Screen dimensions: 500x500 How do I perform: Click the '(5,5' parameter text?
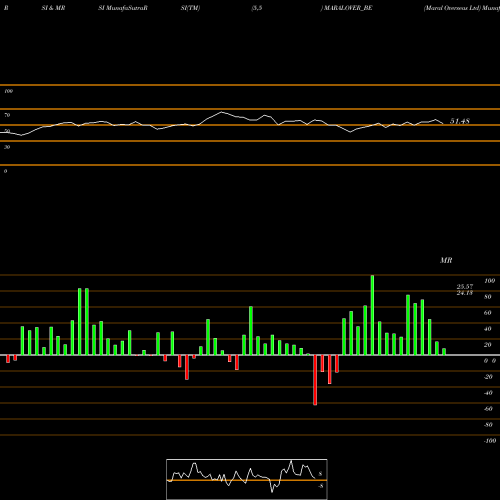coord(257,8)
